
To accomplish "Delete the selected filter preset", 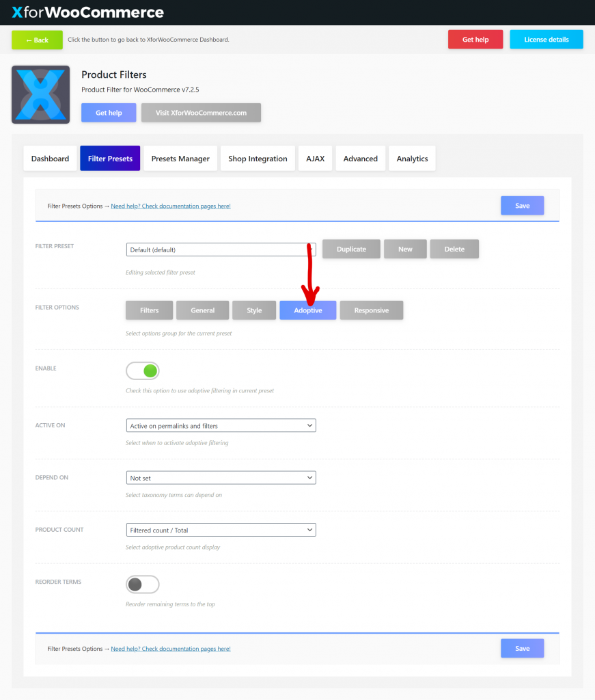I will [x=454, y=249].
